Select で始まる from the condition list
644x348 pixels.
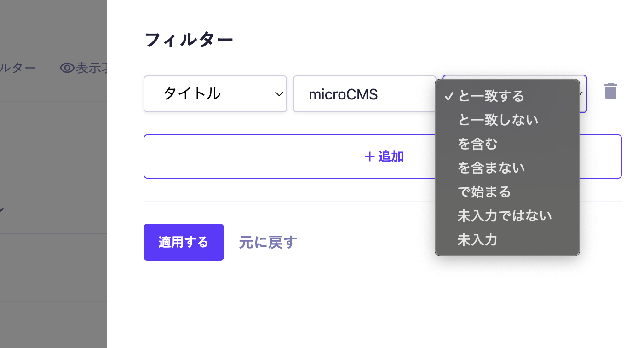pyautogui.click(x=485, y=191)
